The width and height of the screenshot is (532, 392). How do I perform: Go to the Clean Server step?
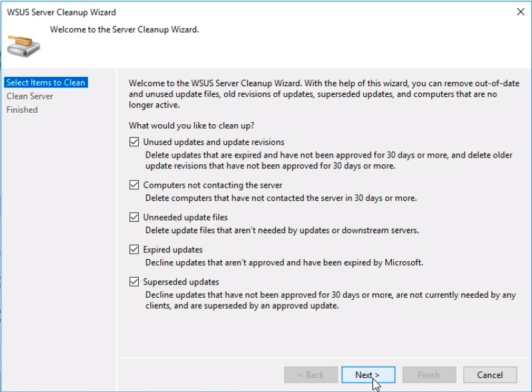click(30, 96)
